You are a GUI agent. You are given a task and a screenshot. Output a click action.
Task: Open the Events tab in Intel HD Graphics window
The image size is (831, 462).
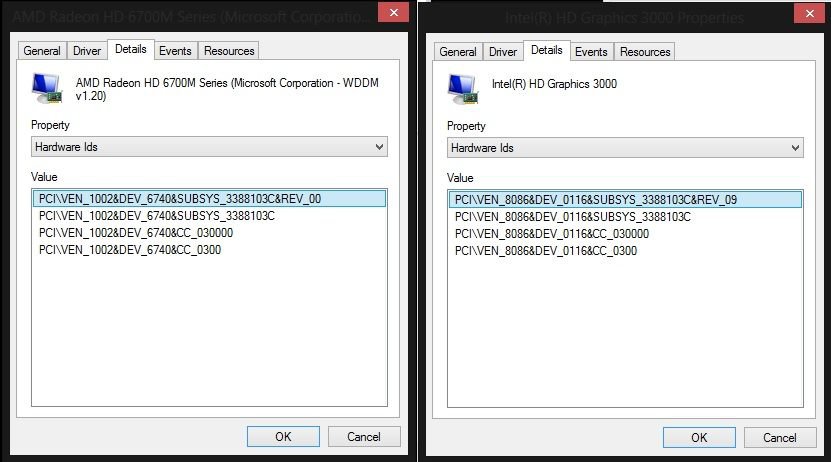pos(591,52)
